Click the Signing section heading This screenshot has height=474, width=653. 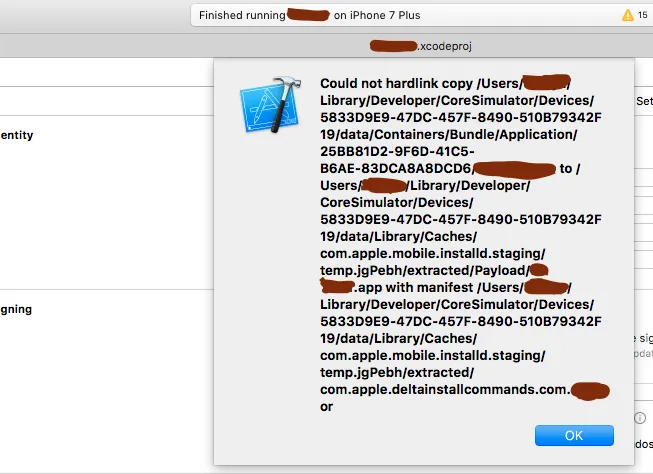tap(16, 309)
